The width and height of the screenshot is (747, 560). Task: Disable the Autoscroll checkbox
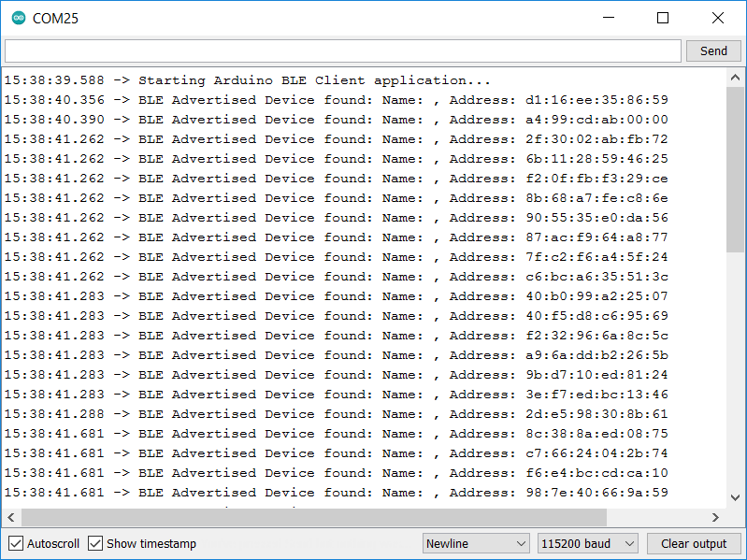[x=16, y=543]
